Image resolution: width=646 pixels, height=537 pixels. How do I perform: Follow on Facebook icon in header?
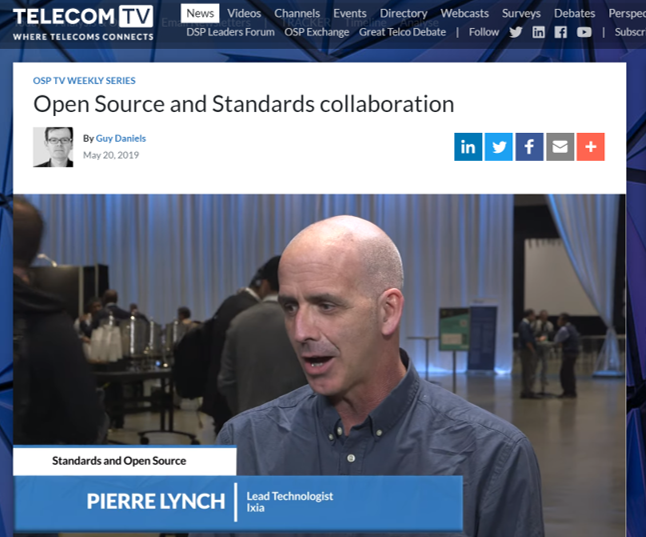[x=560, y=32]
